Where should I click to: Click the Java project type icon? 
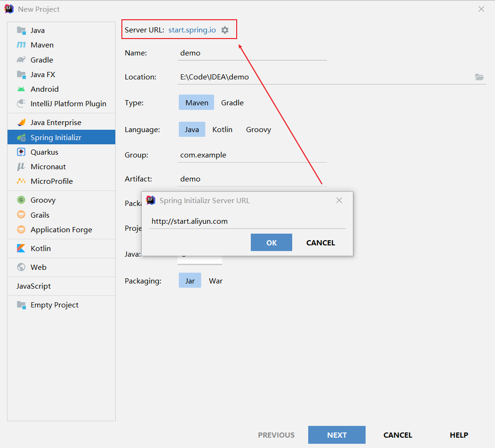(21, 31)
